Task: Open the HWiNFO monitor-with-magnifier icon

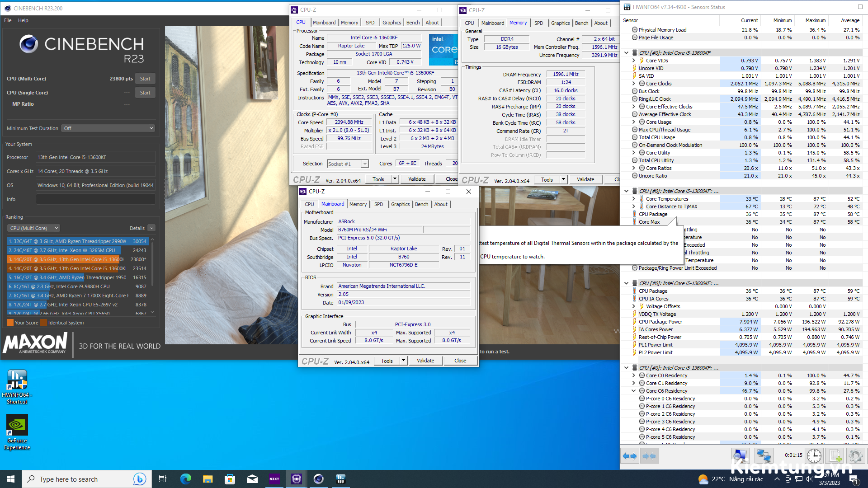Action: point(741,456)
